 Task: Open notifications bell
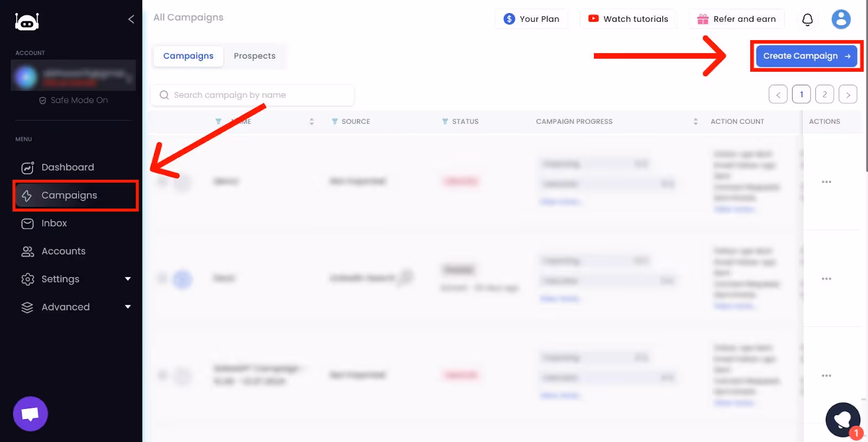coord(807,20)
